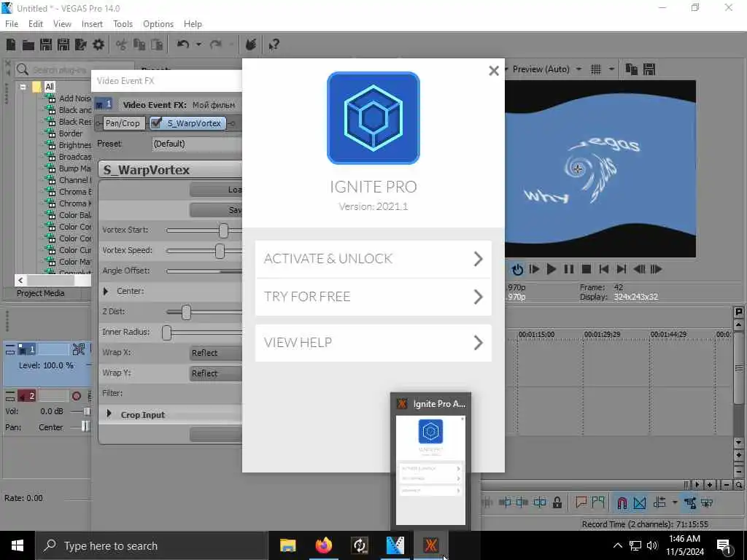Click the Paste clipboard icon
Image resolution: width=747 pixels, height=560 pixels.
tap(157, 44)
